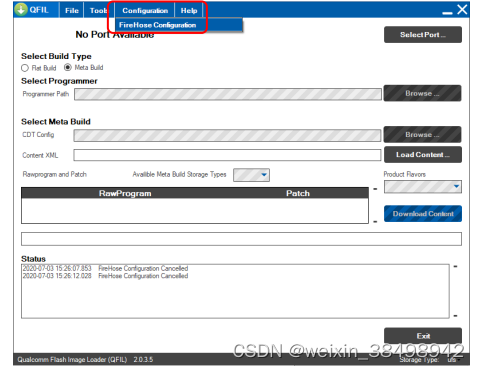Click the first FireHose Configuration Cancelled log line
This screenshot has height=370, width=479.
point(105,268)
